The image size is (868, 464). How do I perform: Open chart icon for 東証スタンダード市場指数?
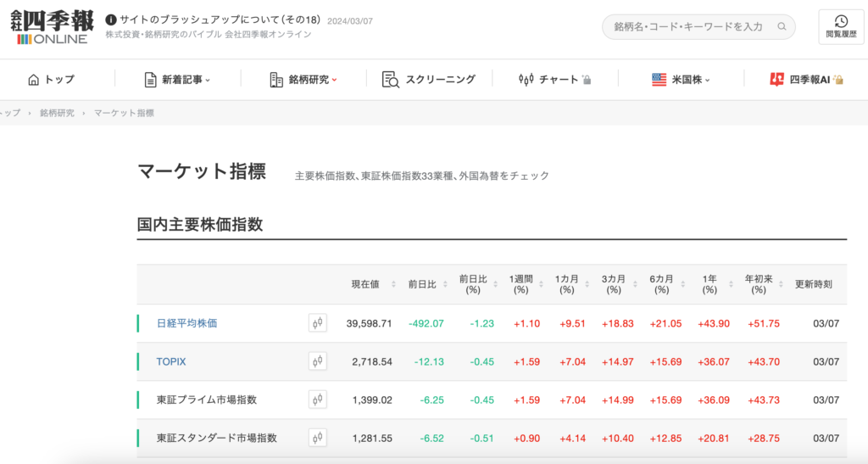pos(317,438)
